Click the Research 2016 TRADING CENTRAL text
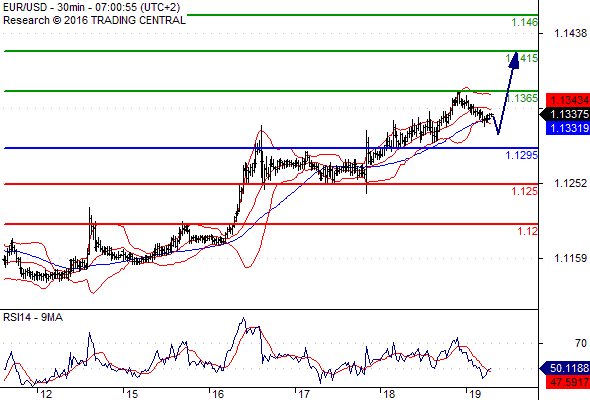 (94, 20)
